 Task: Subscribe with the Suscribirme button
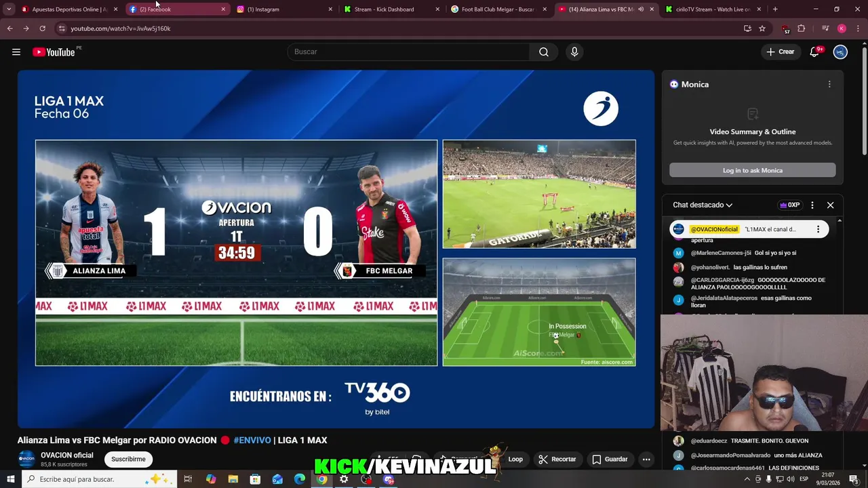[x=128, y=459]
